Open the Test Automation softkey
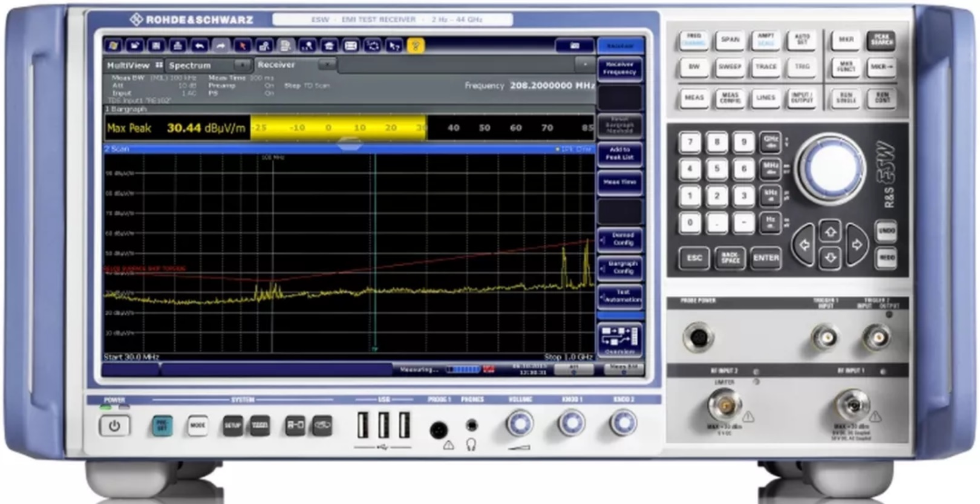 tap(620, 296)
